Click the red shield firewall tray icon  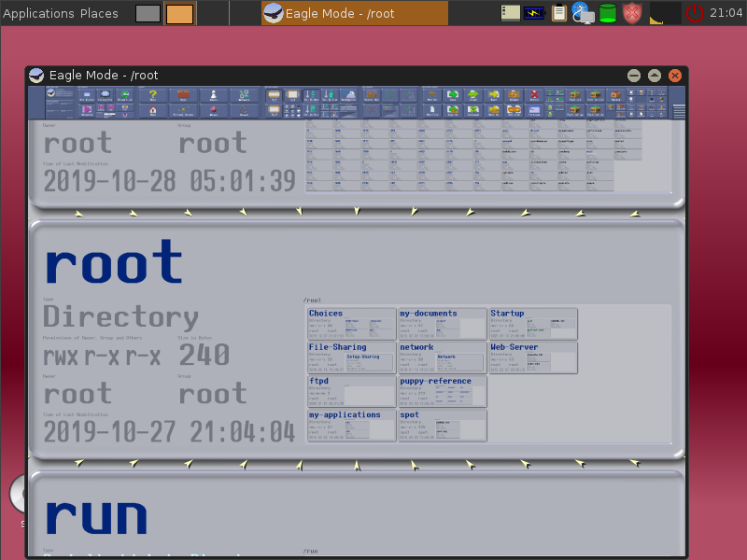coord(632,13)
